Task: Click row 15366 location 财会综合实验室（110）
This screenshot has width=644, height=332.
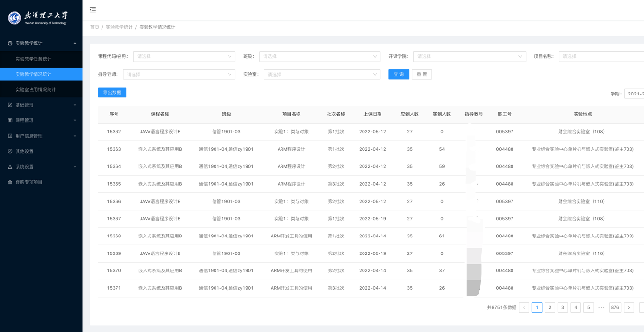Action: 581,201
